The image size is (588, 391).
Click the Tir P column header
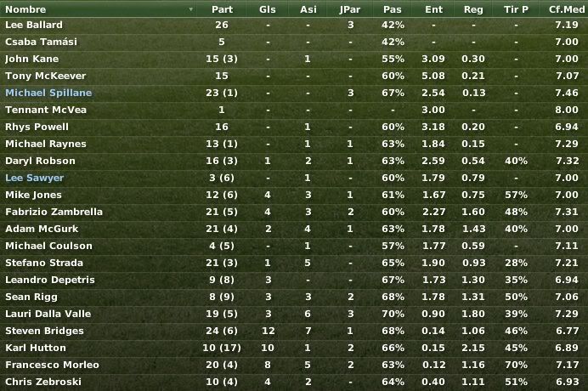[x=516, y=9]
